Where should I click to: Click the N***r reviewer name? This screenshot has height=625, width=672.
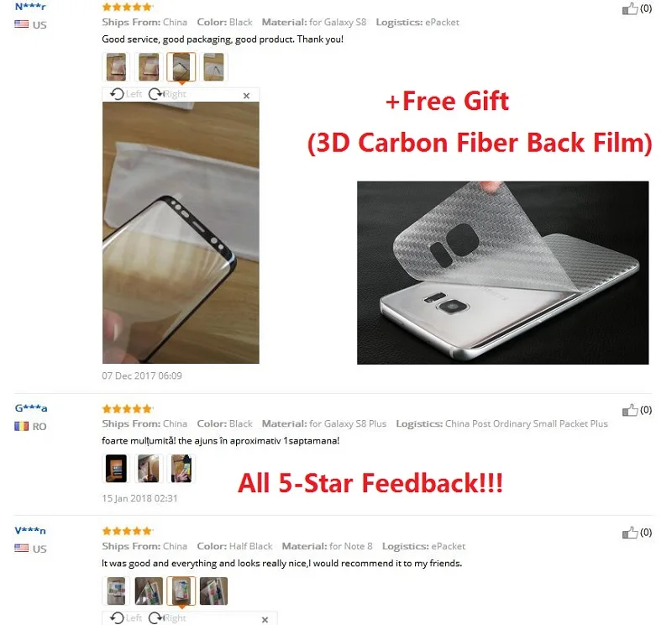coord(30,7)
